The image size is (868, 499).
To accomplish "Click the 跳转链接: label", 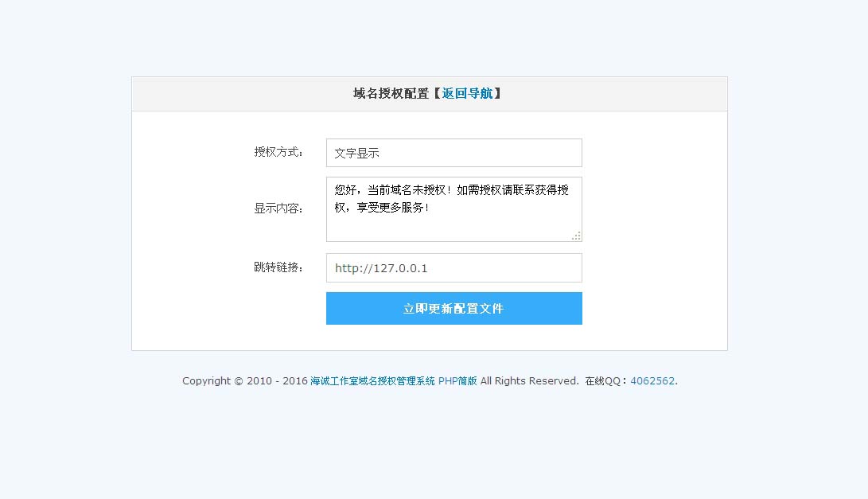I will coord(278,267).
